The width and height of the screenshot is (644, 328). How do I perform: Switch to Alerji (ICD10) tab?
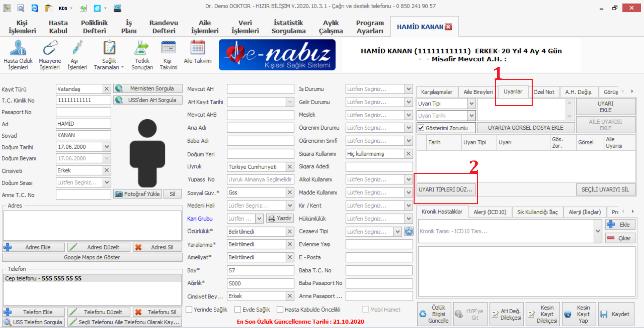[490, 212]
